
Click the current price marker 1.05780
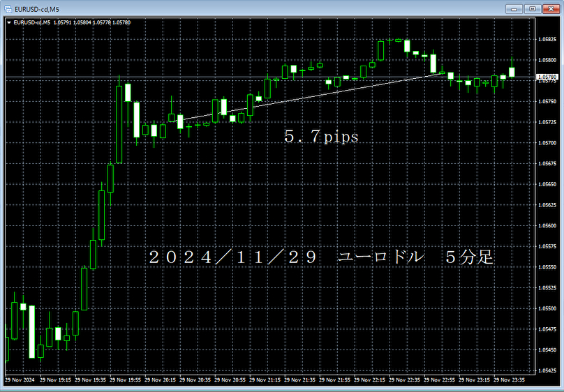tap(547, 77)
